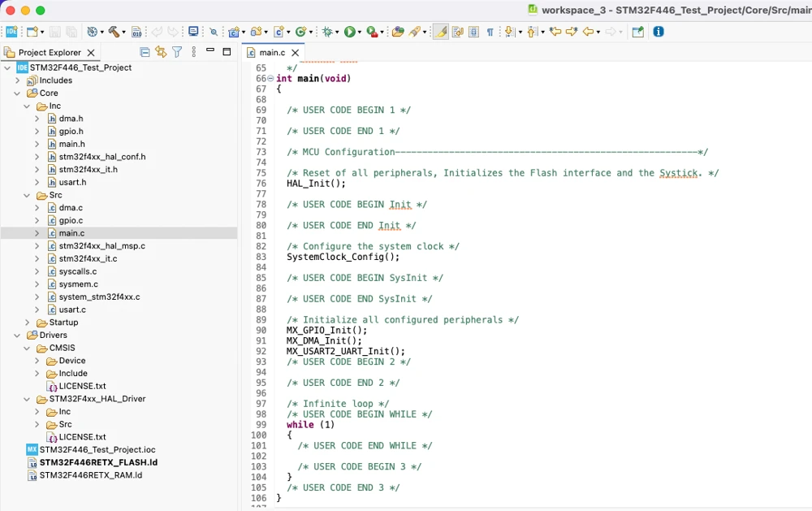Toggle word wrap icon in toolbar

point(458,32)
